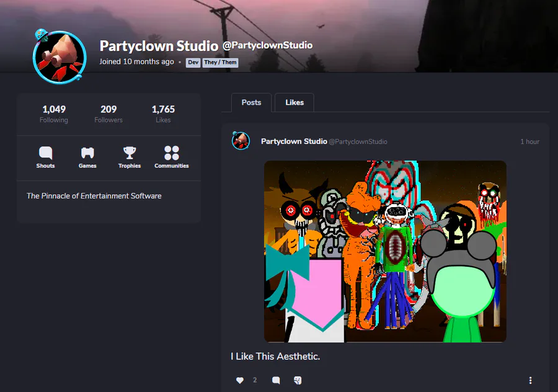Image resolution: width=558 pixels, height=392 pixels.
Task: Click the Dev badge
Action: pyautogui.click(x=193, y=62)
